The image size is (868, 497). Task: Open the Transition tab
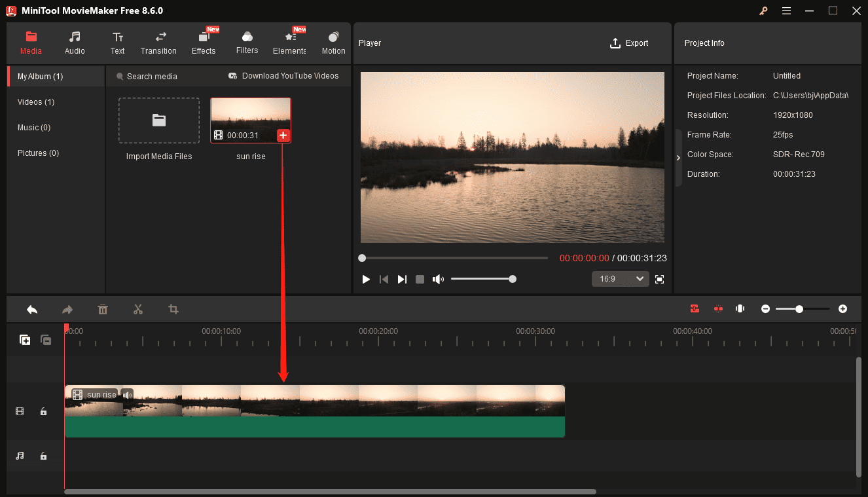pos(158,43)
